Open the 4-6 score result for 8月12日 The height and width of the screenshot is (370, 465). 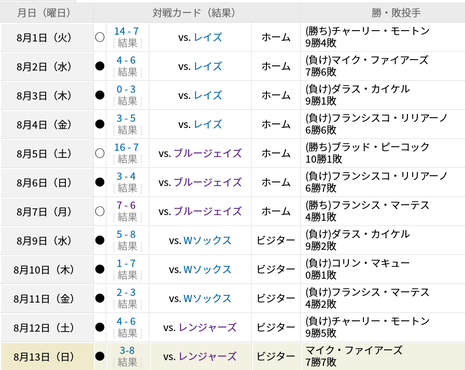click(126, 321)
